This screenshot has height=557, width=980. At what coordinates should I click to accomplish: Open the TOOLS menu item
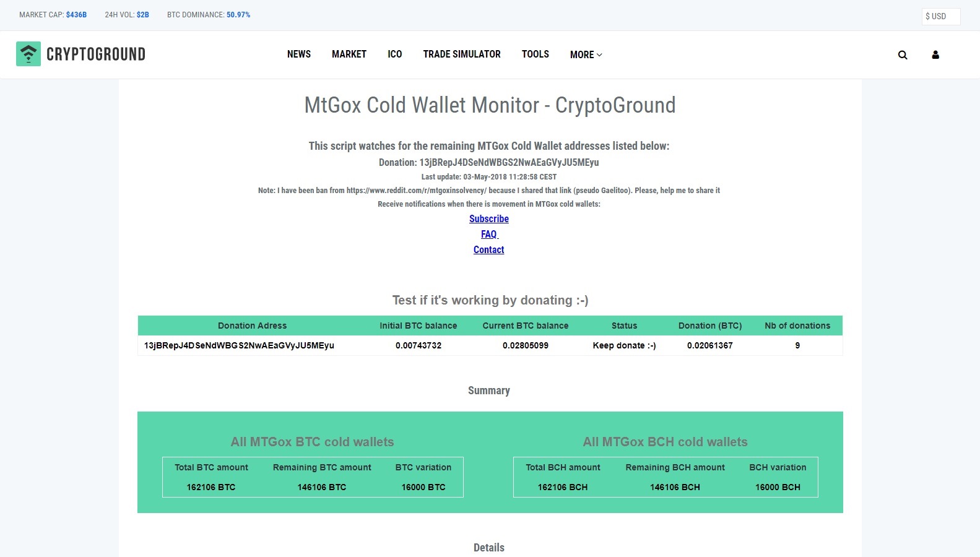click(x=536, y=54)
